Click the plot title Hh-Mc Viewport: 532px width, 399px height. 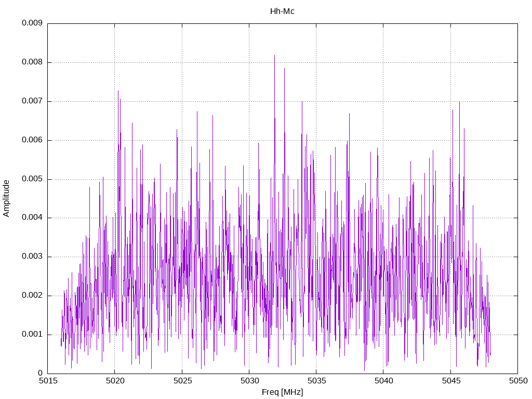(282, 11)
